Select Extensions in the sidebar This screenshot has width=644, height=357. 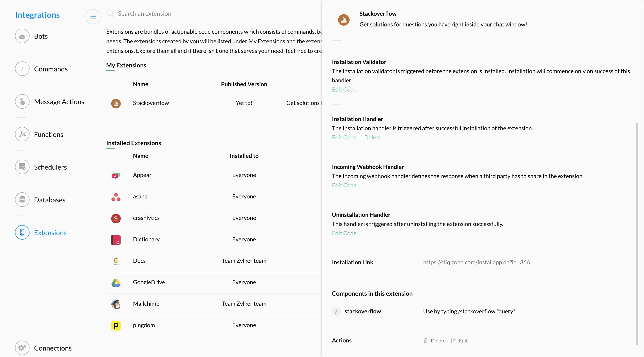click(41, 233)
